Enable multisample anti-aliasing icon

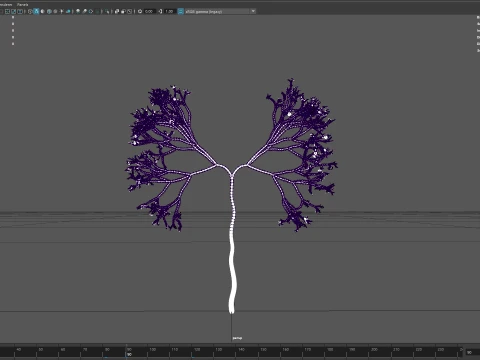[91, 11]
